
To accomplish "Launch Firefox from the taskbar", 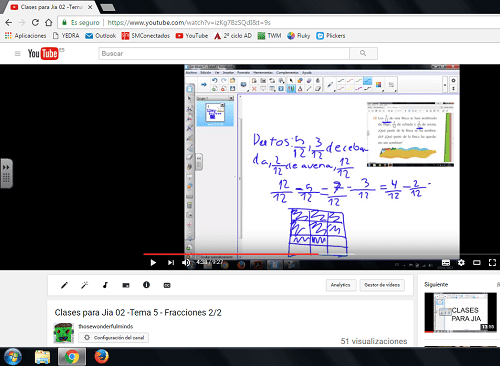I will 101,357.
